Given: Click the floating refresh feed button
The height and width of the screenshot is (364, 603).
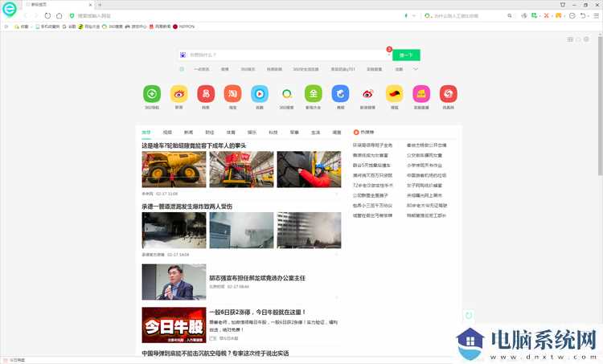Looking at the screenshot, I should coord(469,316).
